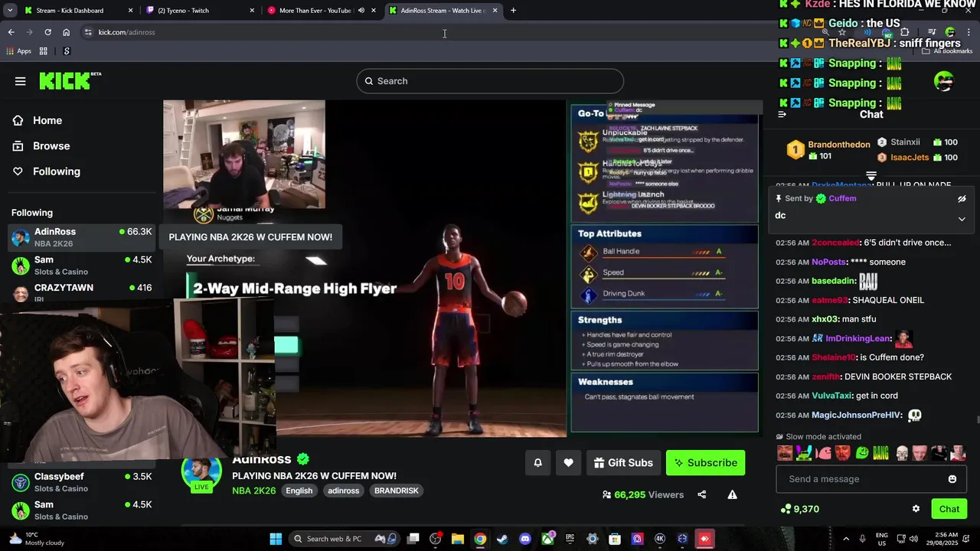The image size is (980, 551).
Task: Open File Explorer from the taskbar
Action: coord(458,539)
